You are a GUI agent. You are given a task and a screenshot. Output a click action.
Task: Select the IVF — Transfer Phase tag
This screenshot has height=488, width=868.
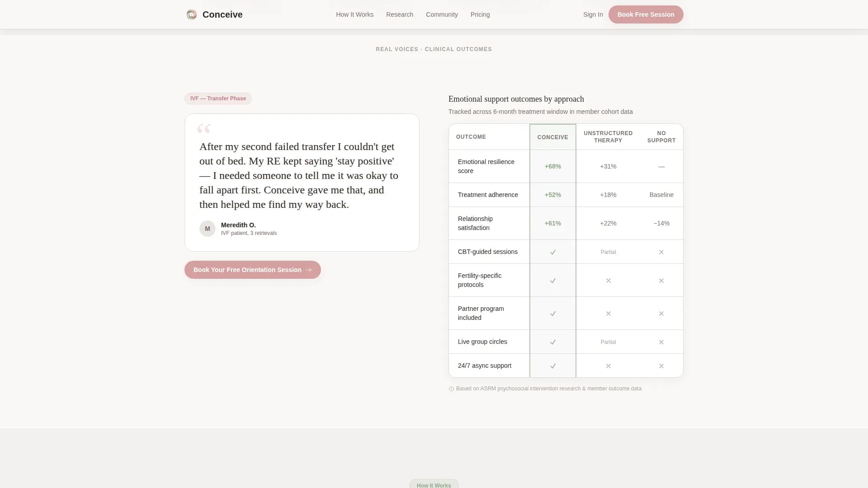click(218, 99)
